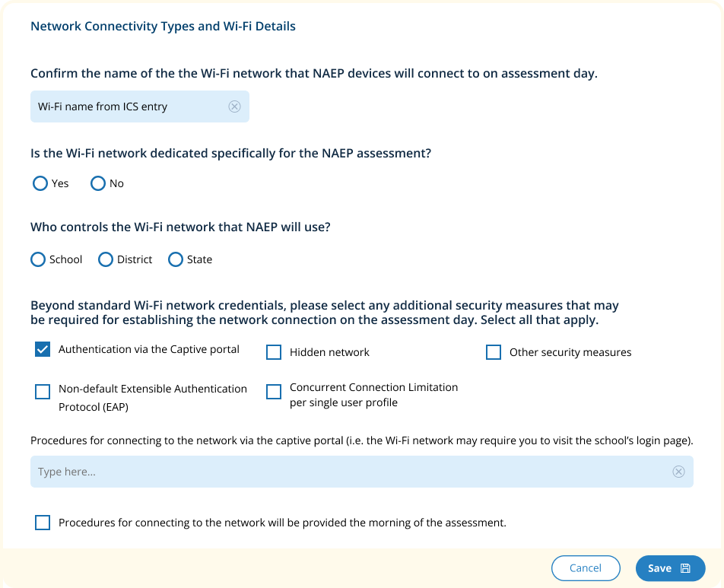Uncheck Authentication via the Captive portal
This screenshot has width=724, height=588.
(x=43, y=350)
